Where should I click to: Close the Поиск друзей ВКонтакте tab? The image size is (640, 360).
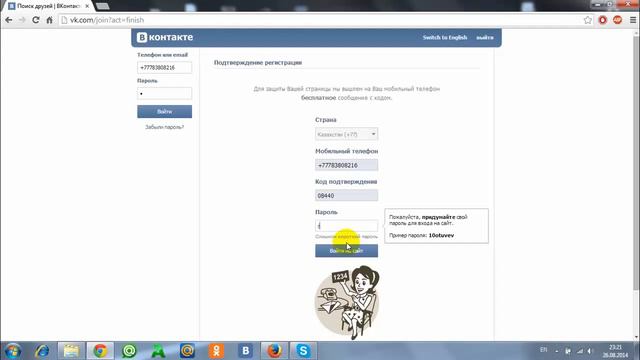tap(87, 6)
